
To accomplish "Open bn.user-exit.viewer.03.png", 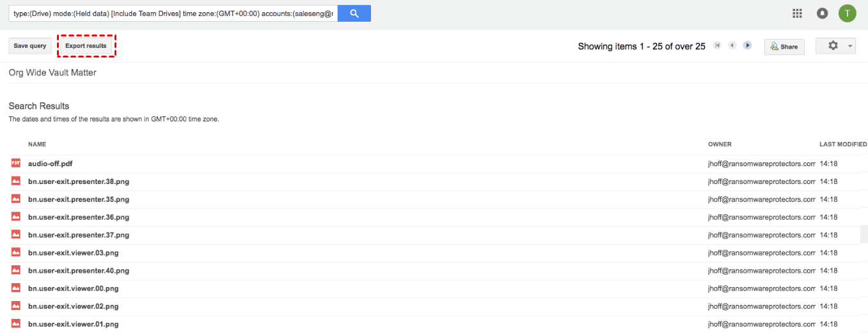I will click(x=73, y=253).
